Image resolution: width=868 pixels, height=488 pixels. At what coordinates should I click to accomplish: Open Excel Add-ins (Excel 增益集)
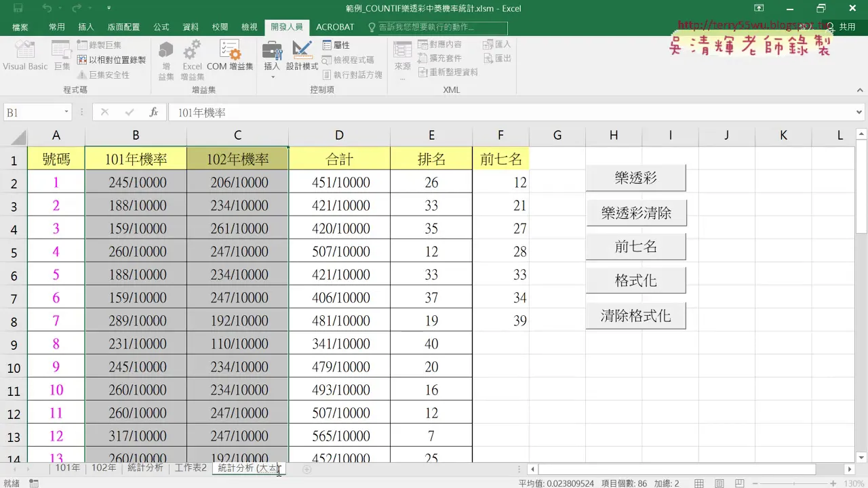click(x=192, y=60)
